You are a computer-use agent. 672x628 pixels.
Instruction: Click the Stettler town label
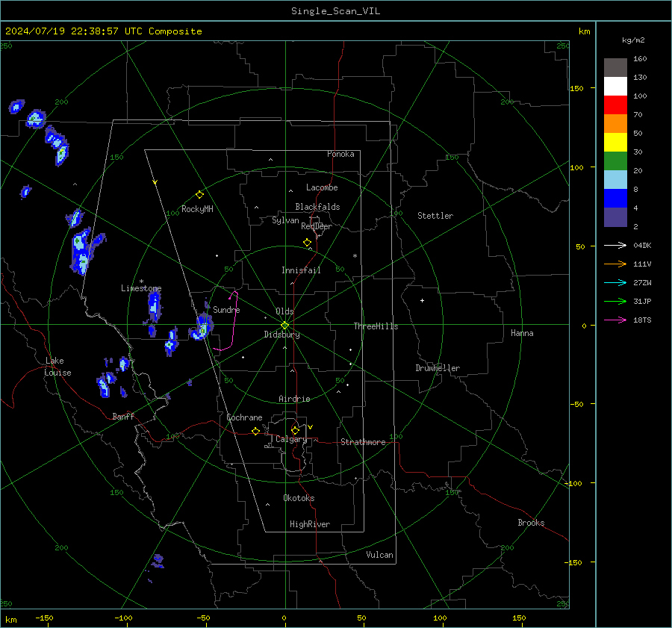point(435,216)
